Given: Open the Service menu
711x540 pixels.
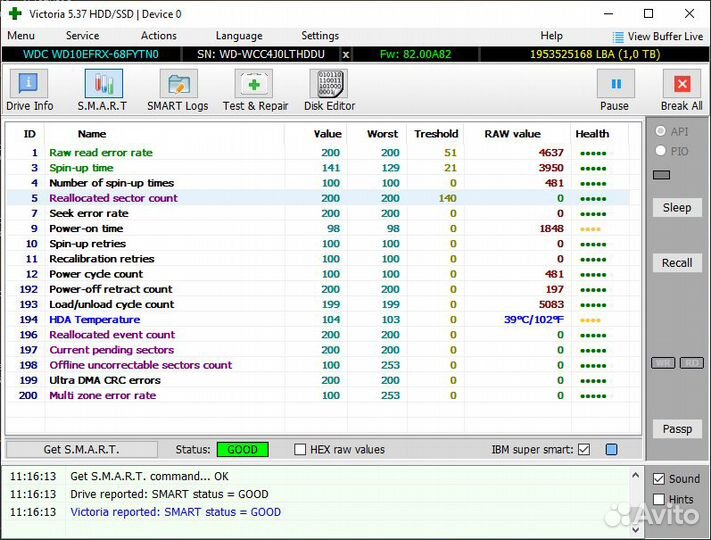Looking at the screenshot, I should [x=82, y=36].
